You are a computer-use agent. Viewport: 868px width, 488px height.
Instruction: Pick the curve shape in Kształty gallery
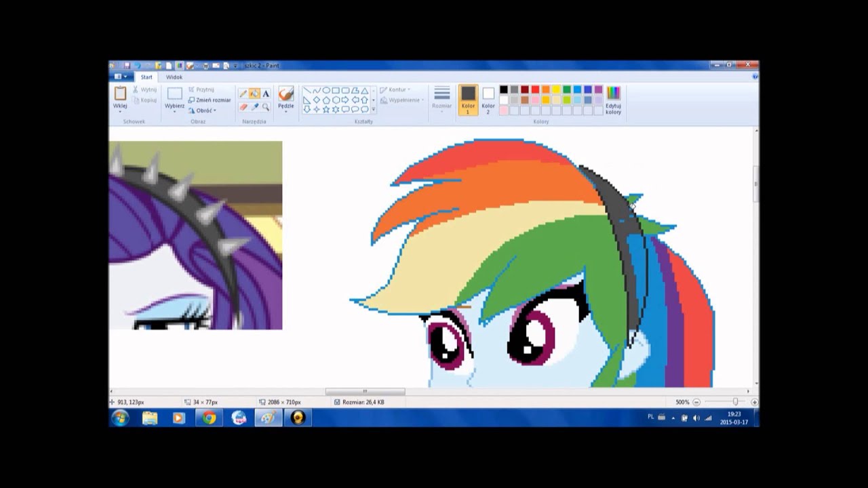(x=317, y=90)
